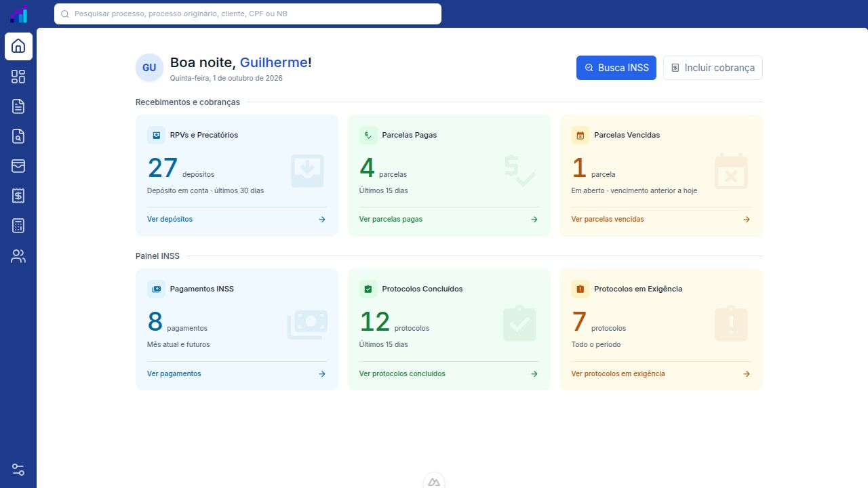Open the calculator icon in sidebar
Screen dimensions: 868x488
click(18, 226)
